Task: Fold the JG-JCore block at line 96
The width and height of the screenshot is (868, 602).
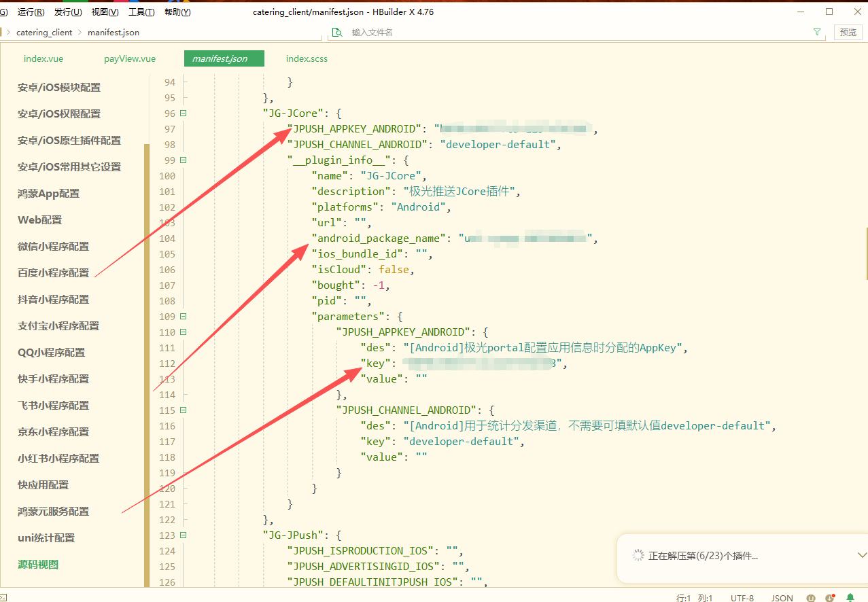Action: point(184,113)
